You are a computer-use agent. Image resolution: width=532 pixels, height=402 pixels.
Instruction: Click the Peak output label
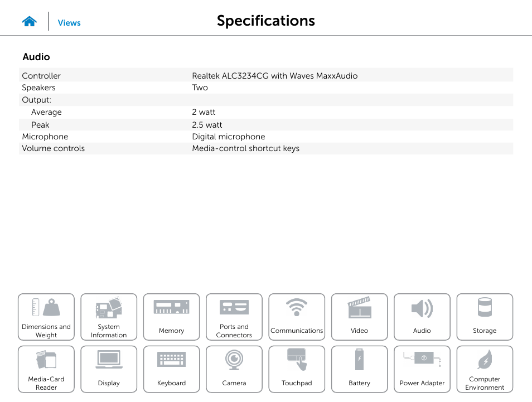coord(40,125)
